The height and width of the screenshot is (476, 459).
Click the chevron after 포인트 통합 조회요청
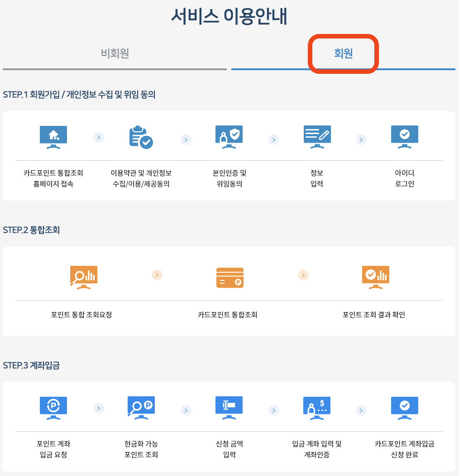pyautogui.click(x=157, y=275)
